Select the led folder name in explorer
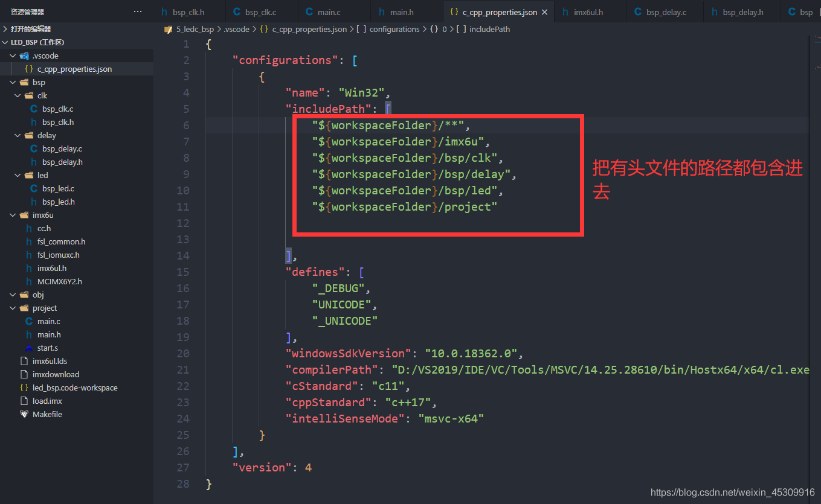 click(43, 175)
